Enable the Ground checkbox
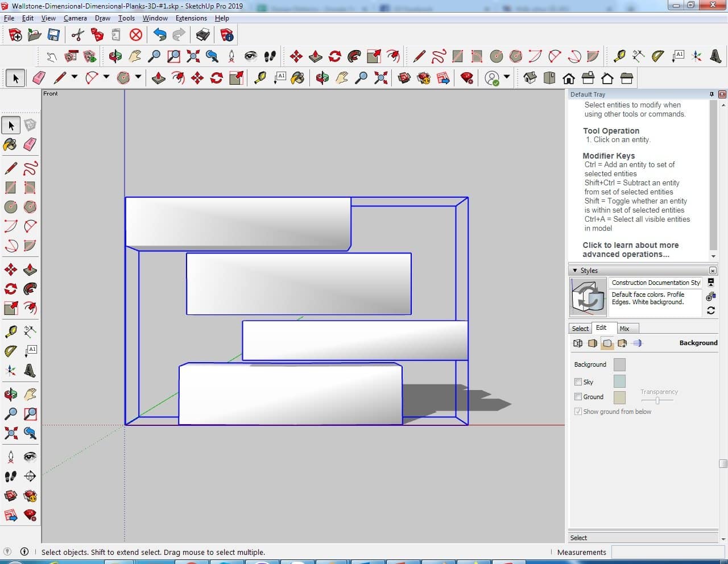The height and width of the screenshot is (564, 728). [x=578, y=397]
